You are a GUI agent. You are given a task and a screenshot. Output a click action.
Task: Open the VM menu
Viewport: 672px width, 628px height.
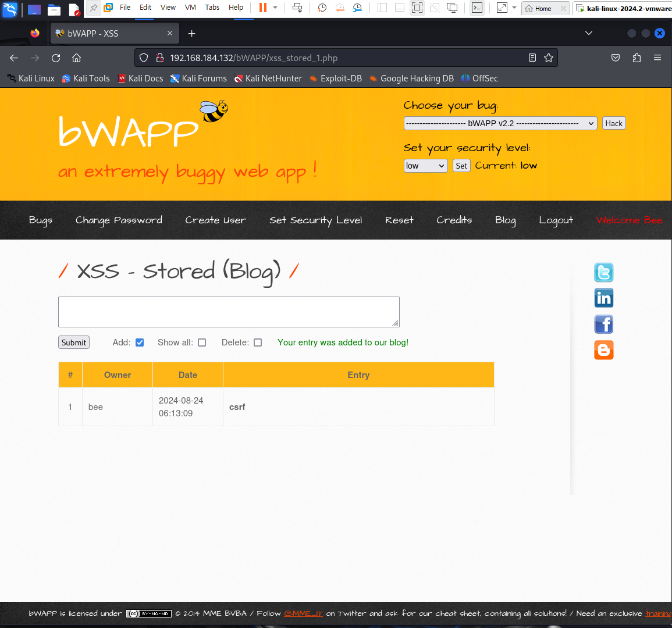[x=190, y=8]
